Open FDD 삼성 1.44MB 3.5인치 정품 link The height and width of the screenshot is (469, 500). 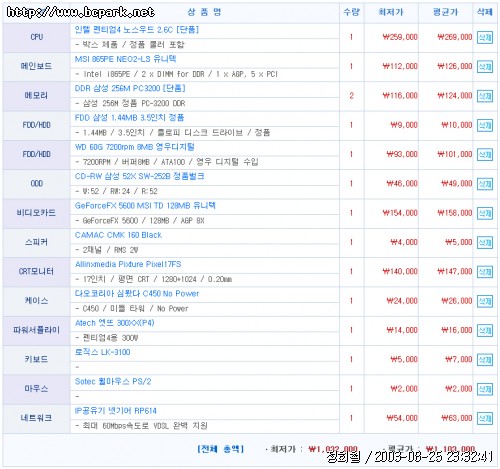click(x=129, y=118)
